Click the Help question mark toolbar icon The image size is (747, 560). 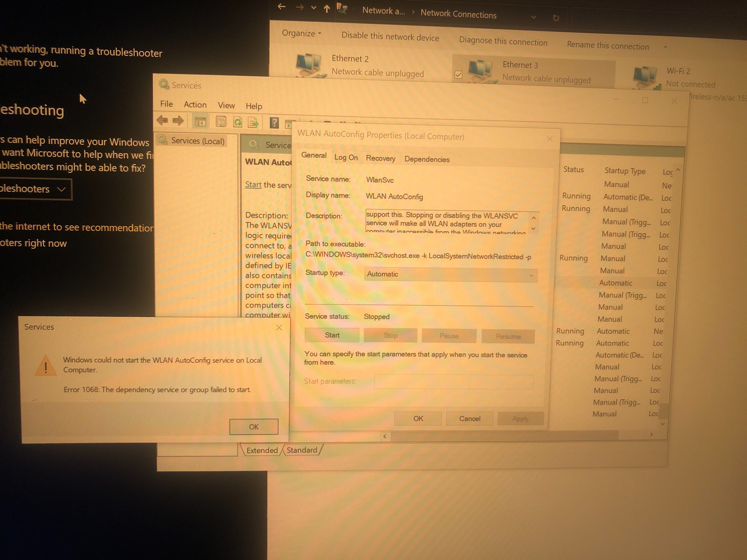point(274,123)
